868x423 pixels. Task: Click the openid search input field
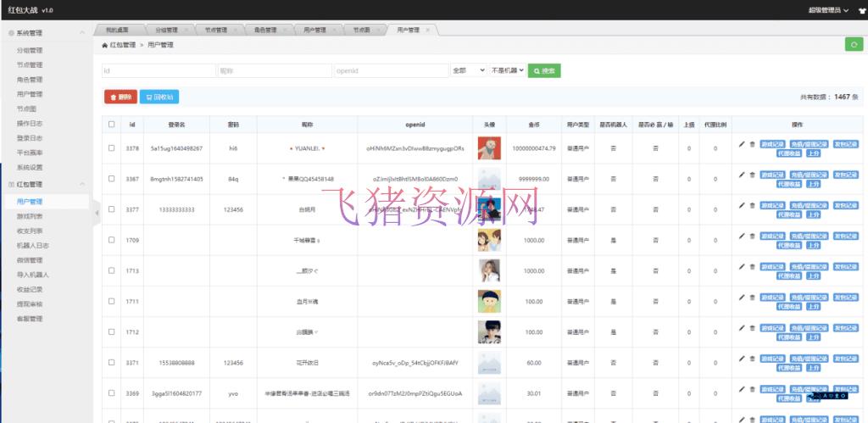click(x=392, y=71)
